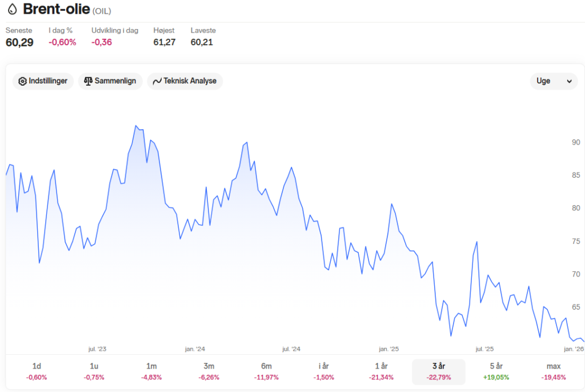
Task: Choose the 1m period tab
Action: pos(151,371)
